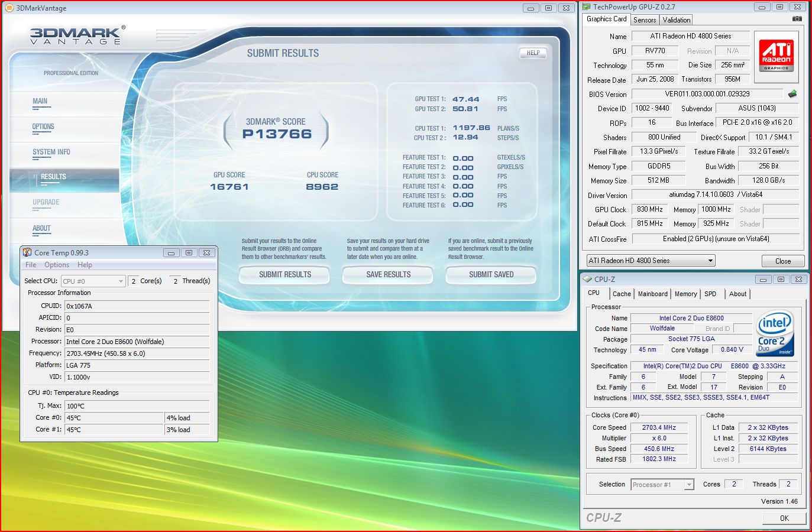The image size is (812, 532).
Task: Click the Intel Core 2 Duo logo in CPU-Z
Action: tap(775, 335)
